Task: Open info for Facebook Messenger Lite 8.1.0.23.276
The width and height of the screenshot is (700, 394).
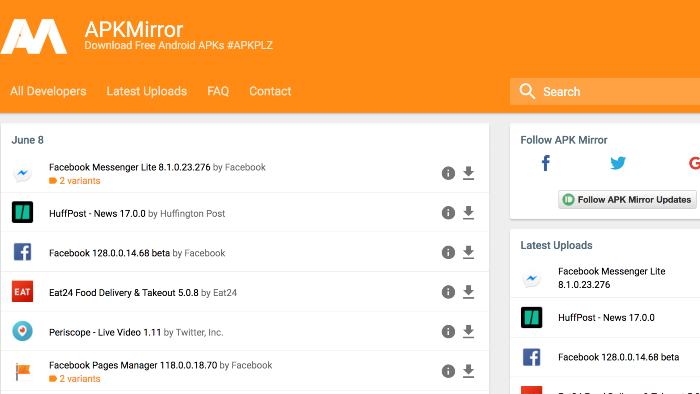Action: pyautogui.click(x=448, y=173)
